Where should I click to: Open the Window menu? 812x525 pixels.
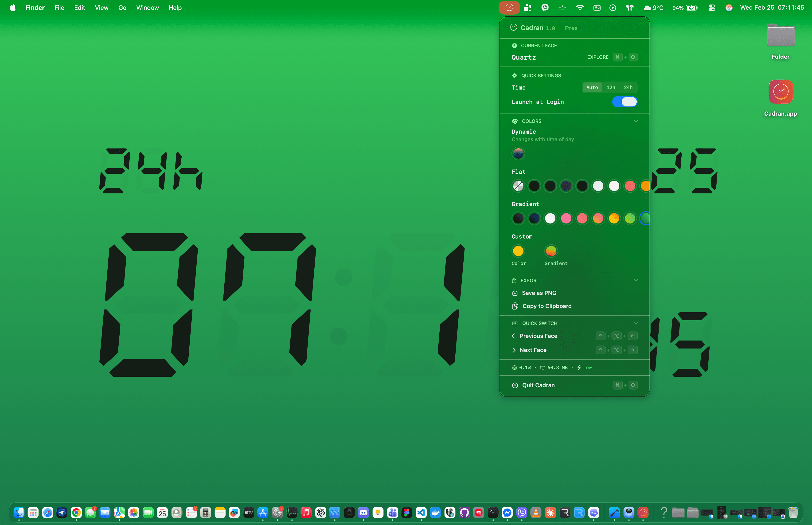[147, 8]
